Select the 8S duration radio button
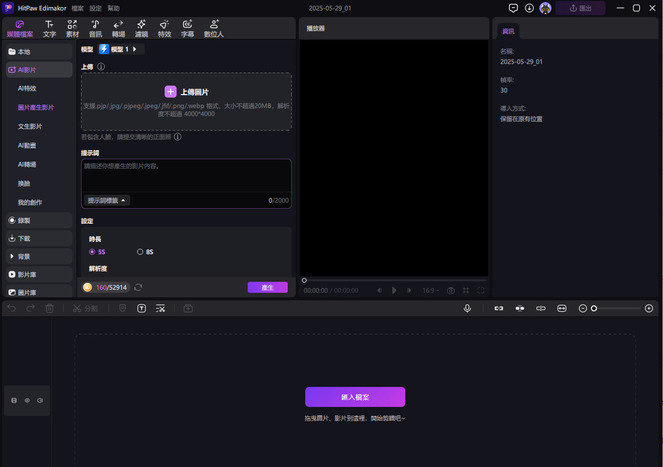The height and width of the screenshot is (467, 663). [x=140, y=252]
